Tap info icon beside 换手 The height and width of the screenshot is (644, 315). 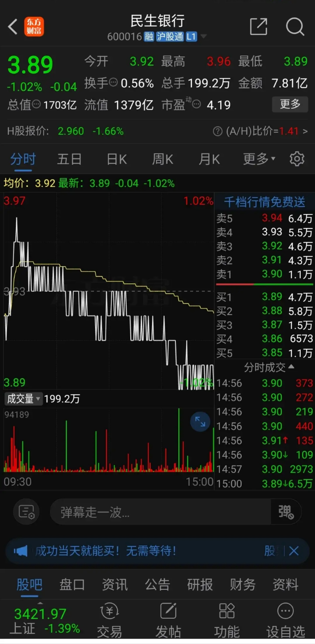click(113, 82)
